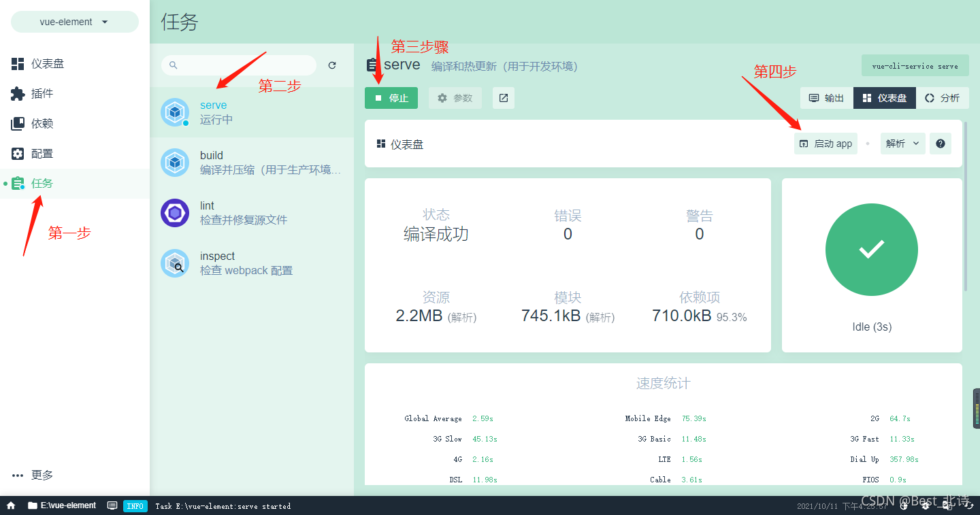980x515 pixels.
Task: Click the Cable 3.61s entry
Action: tap(676, 480)
